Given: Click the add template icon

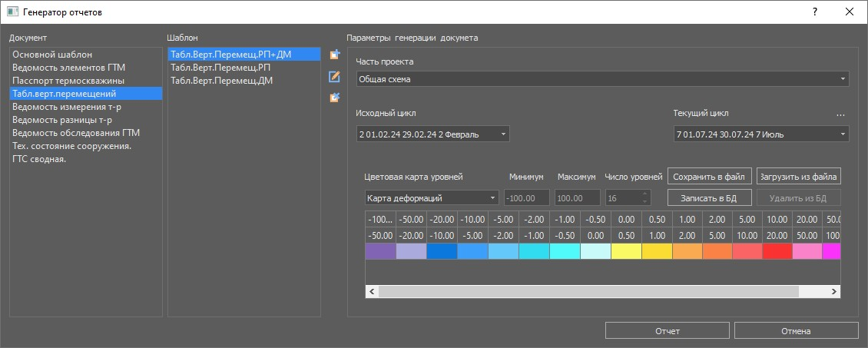Looking at the screenshot, I should click(x=334, y=55).
